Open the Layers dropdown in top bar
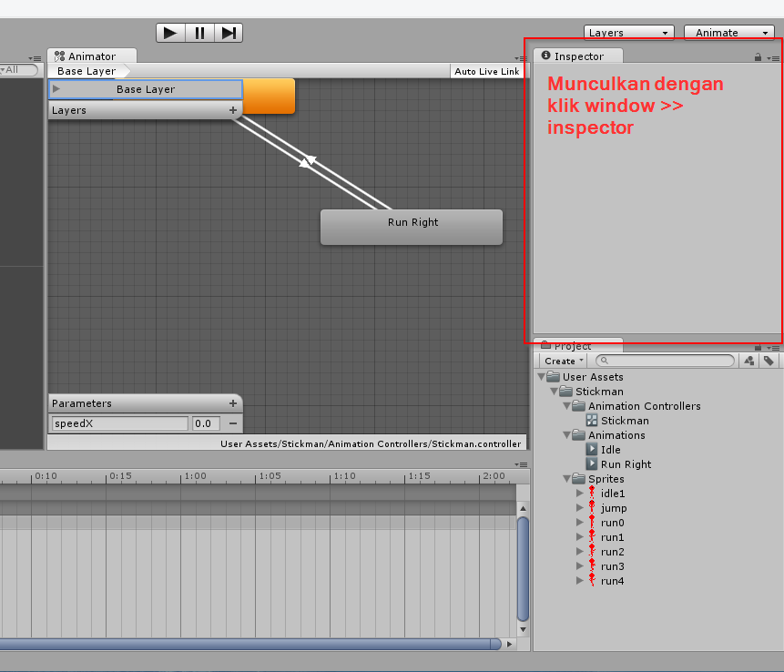This screenshot has width=784, height=672. (x=628, y=33)
